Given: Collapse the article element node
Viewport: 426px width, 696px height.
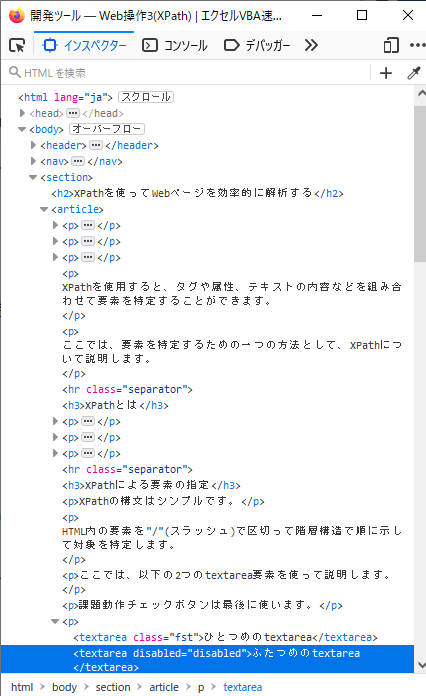Looking at the screenshot, I should pos(44,209).
